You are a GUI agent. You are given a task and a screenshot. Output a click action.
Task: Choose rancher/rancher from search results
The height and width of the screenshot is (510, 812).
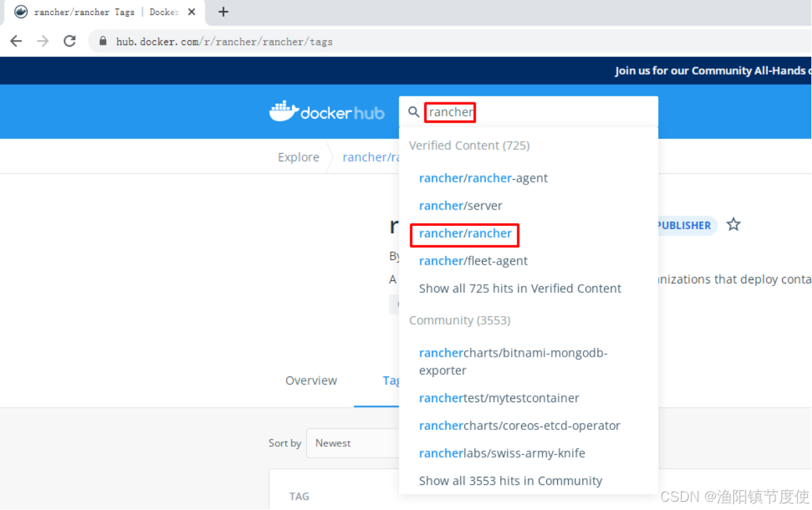coord(465,233)
